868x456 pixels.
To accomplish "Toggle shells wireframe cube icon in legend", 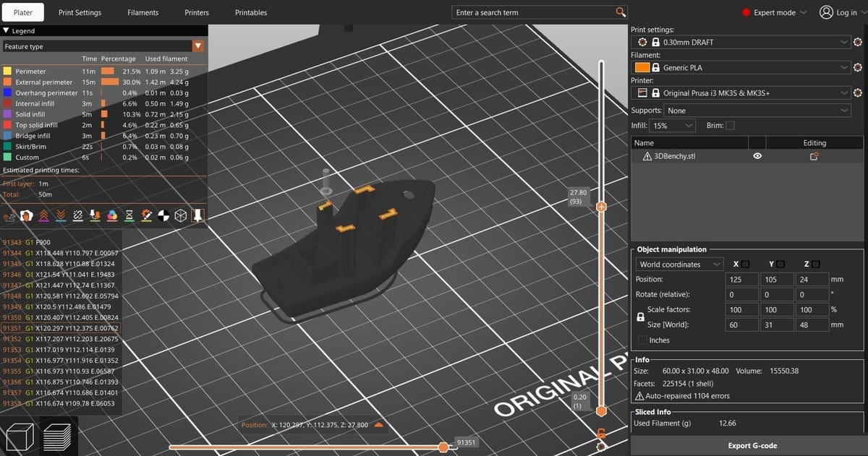I will [181, 215].
